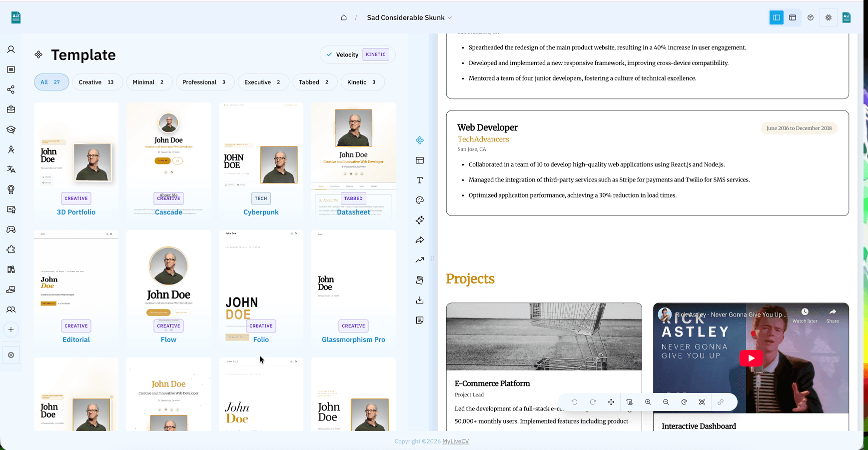Open the puzzle piece projects icon
The height and width of the screenshot is (450, 868).
pos(11,249)
